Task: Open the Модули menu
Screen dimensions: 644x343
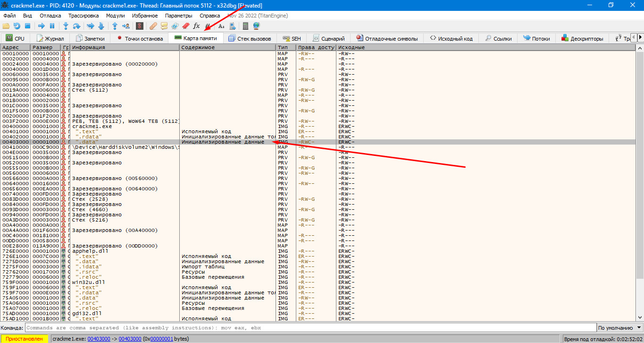Action: pos(116,16)
